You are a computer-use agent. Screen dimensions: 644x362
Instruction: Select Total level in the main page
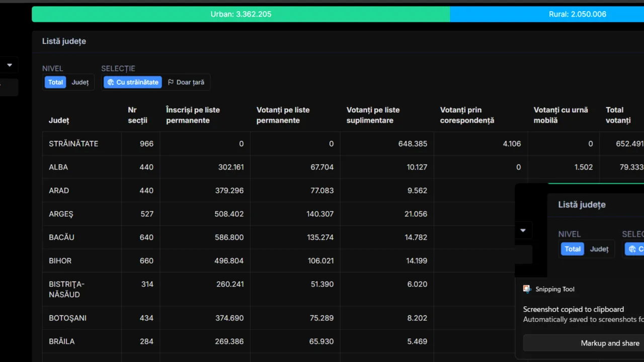(x=55, y=82)
